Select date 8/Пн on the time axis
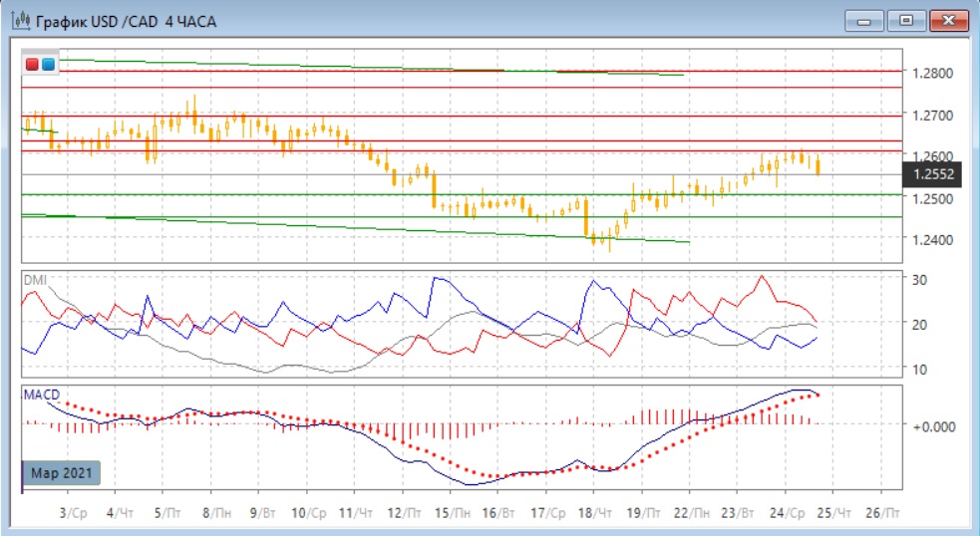The width and height of the screenshot is (980, 536). click(x=216, y=513)
